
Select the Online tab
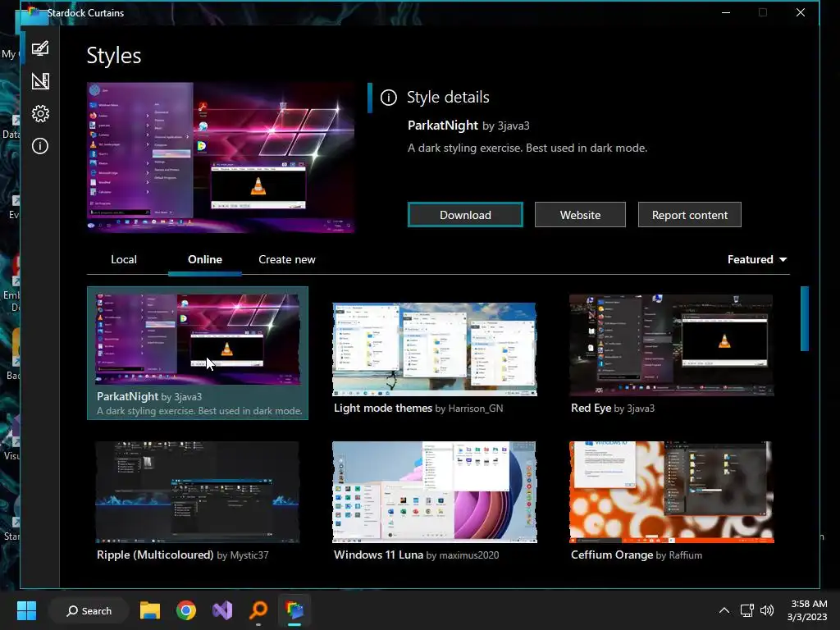coord(204,259)
